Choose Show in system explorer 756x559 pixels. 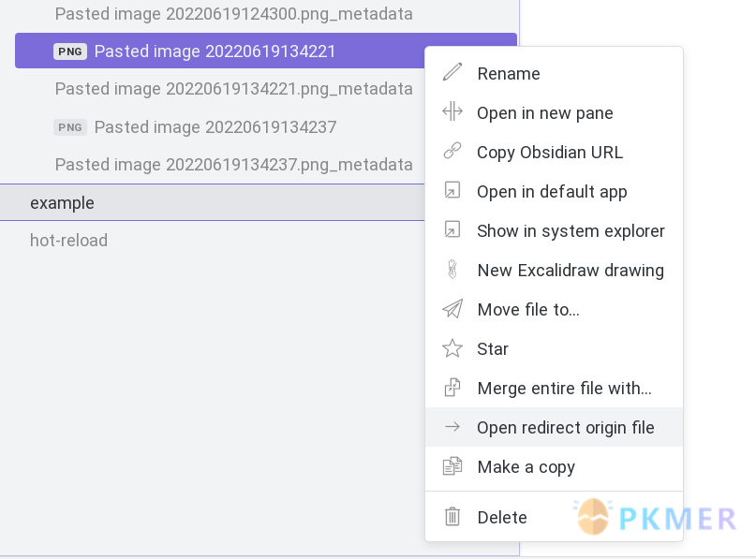554,231
